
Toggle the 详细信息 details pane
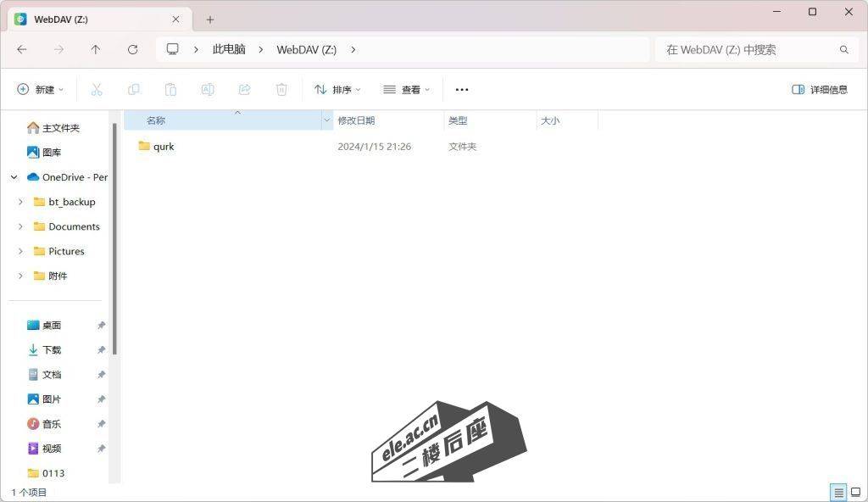[820, 89]
